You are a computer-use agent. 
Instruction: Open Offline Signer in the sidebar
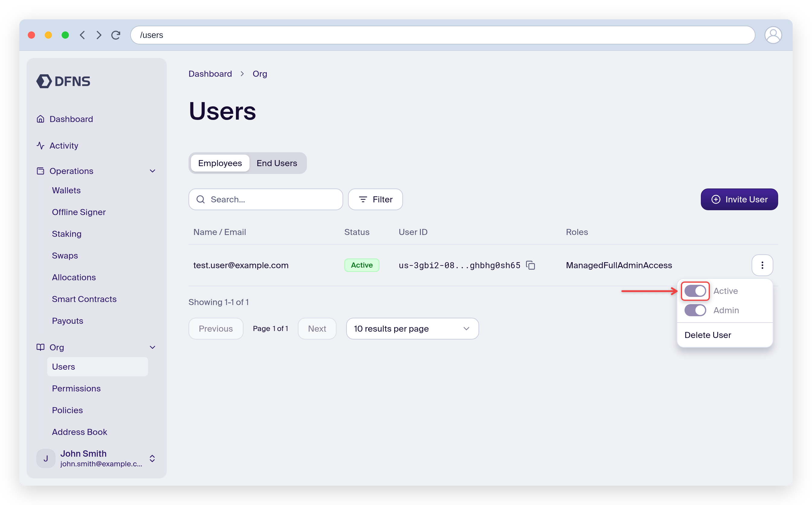pyautogui.click(x=79, y=212)
